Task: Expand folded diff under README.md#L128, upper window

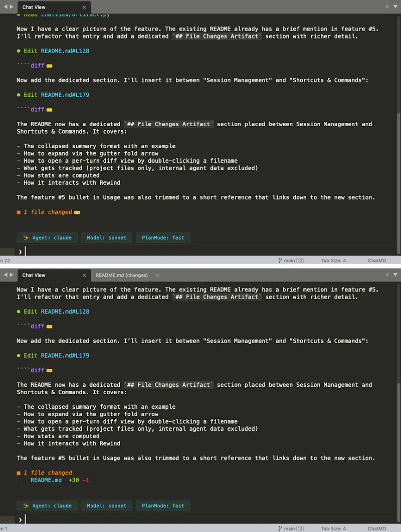Action: [50, 66]
